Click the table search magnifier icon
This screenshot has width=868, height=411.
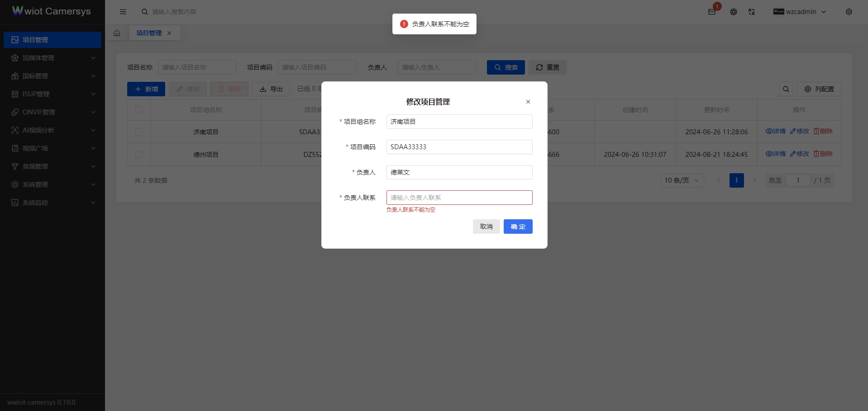coord(786,89)
